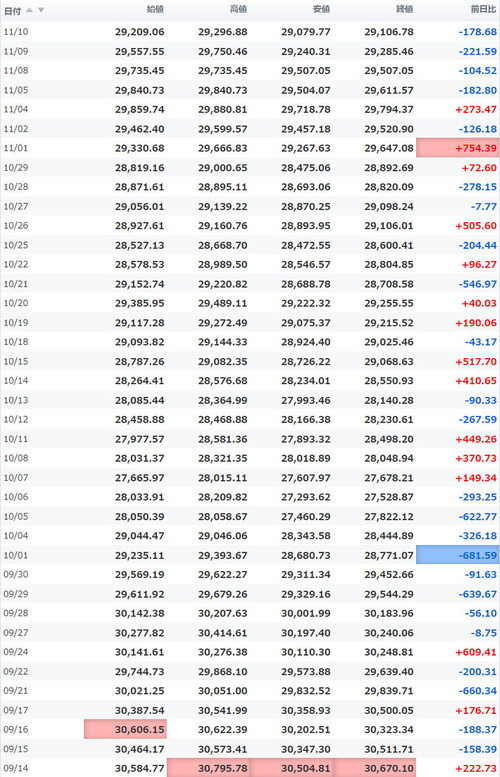Select low value 29,504.07
Image resolution: width=500 pixels, height=777 pixels.
coord(306,90)
